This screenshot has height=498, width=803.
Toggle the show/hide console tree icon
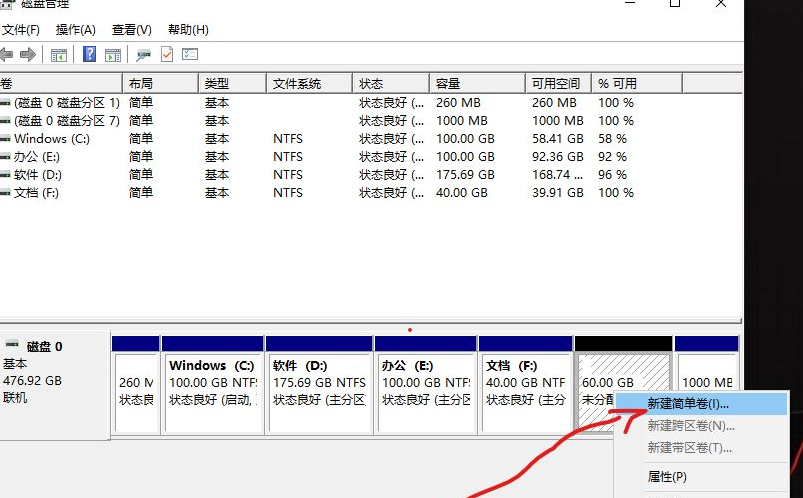[x=59, y=54]
